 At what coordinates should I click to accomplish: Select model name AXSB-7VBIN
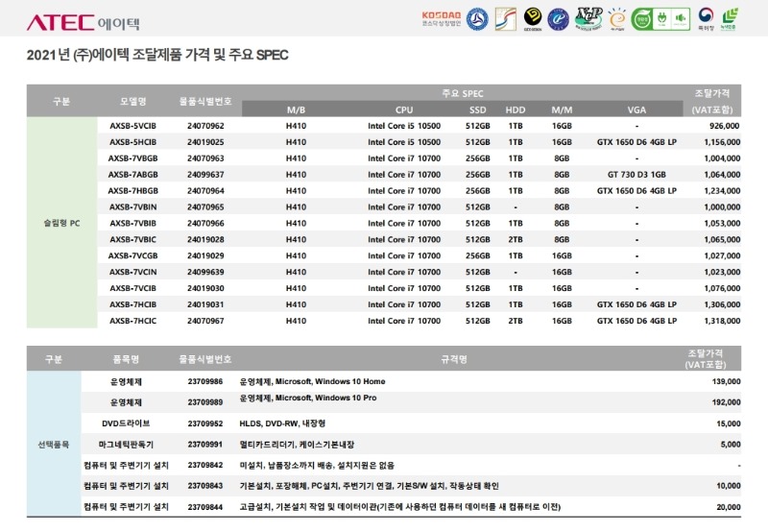click(x=132, y=206)
